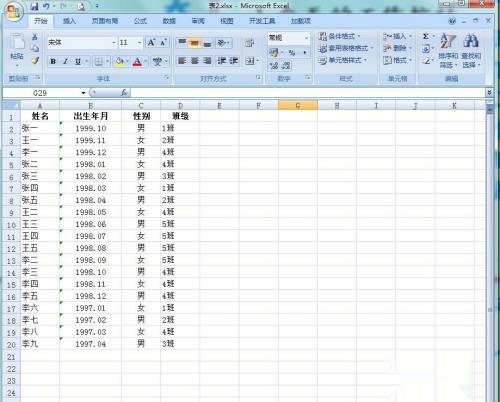This screenshot has width=500, height=402.
Task: Open the 公式 ribbon tab
Action: click(140, 21)
